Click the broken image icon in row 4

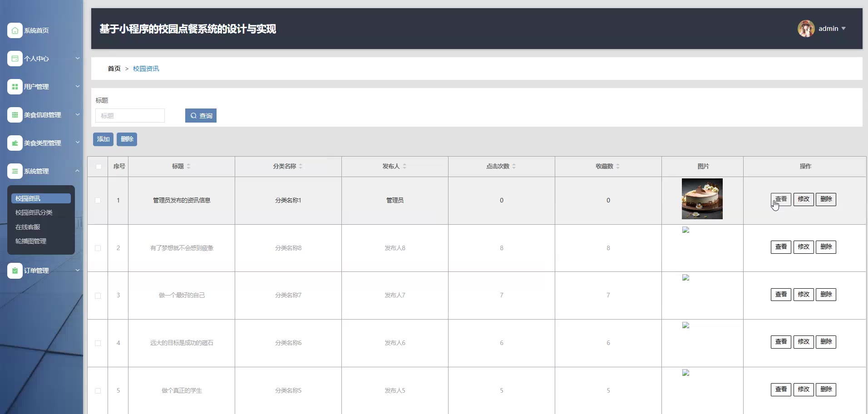click(686, 325)
